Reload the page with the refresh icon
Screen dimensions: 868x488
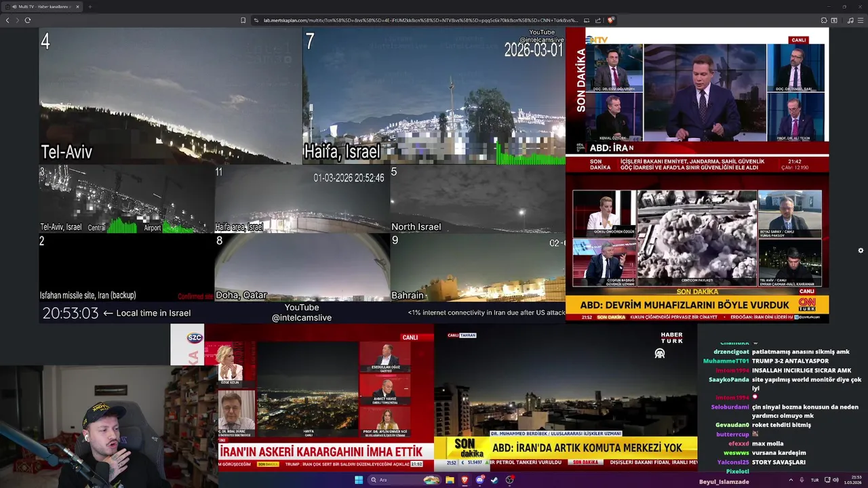(28, 20)
